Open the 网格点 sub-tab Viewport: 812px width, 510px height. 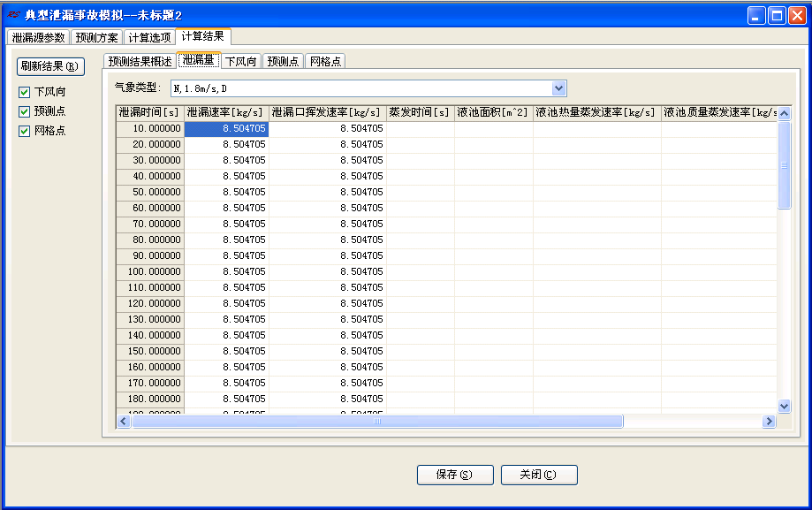click(325, 61)
